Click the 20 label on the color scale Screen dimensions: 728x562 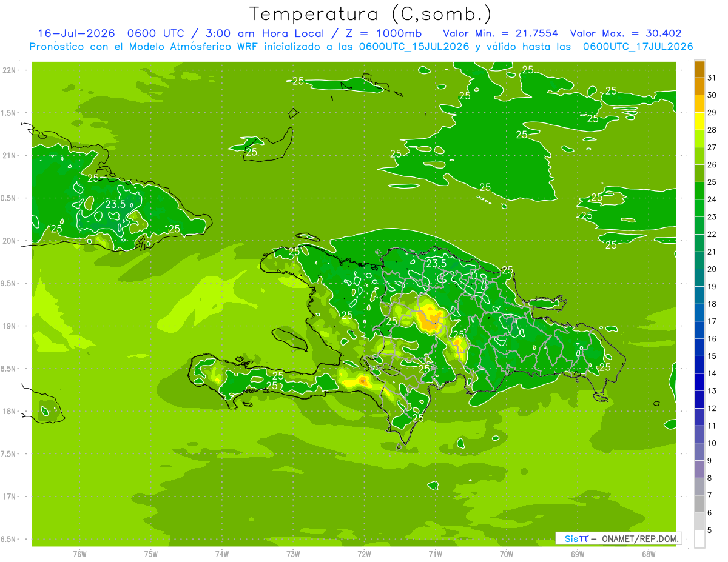click(x=712, y=269)
